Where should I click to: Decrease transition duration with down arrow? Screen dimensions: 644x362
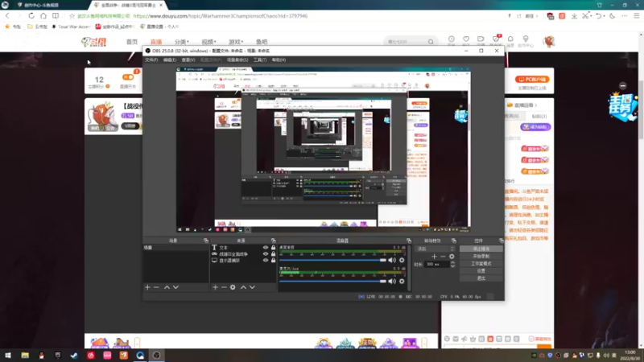pyautogui.click(x=452, y=266)
